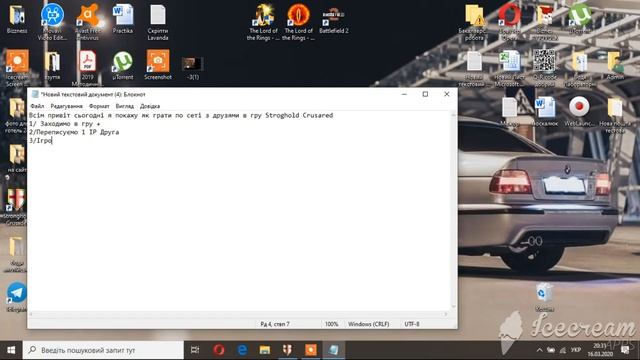The width and height of the screenshot is (640, 360).
Task: Open the Вигляд menu in Notepad
Action: pyautogui.click(x=124, y=106)
